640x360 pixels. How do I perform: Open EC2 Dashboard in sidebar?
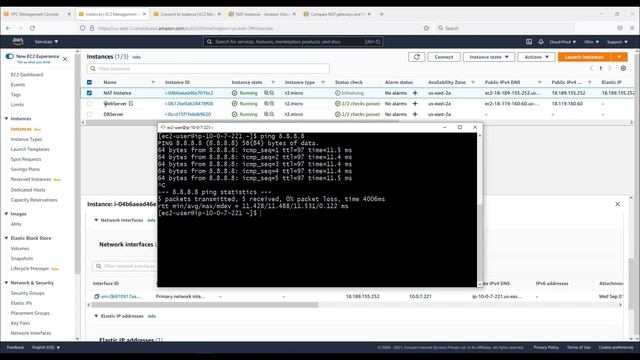27,75
